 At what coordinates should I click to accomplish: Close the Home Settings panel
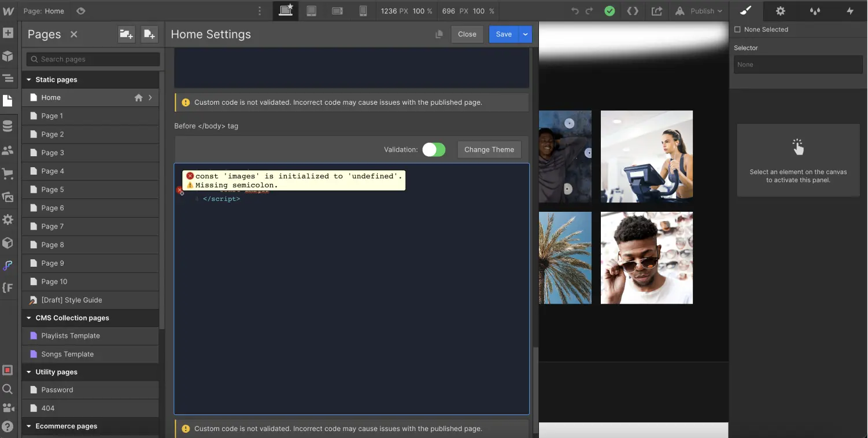tap(467, 34)
